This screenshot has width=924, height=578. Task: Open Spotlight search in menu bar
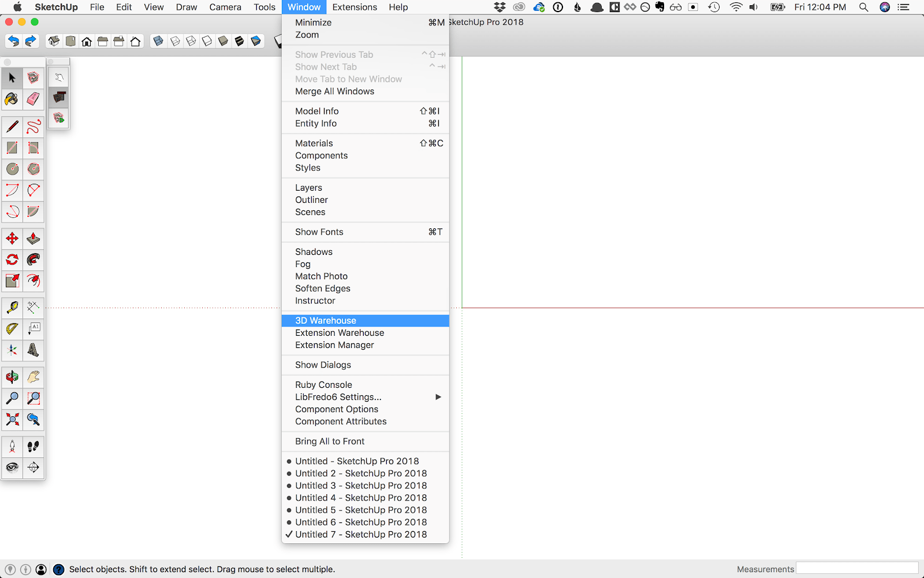(863, 7)
